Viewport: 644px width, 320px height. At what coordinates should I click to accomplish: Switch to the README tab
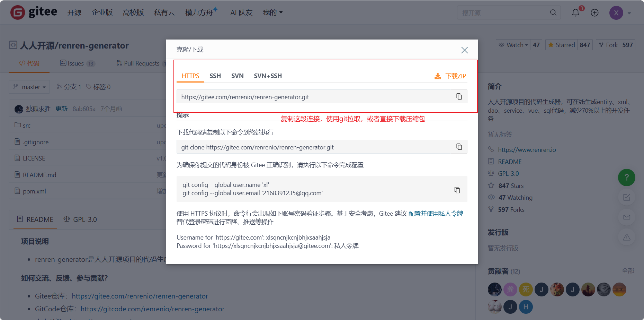(x=35, y=219)
